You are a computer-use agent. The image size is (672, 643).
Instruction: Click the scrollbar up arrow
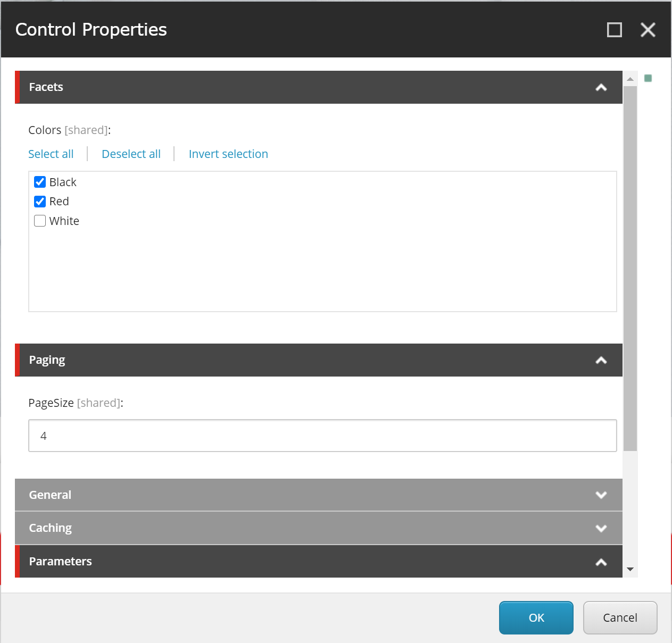630,79
